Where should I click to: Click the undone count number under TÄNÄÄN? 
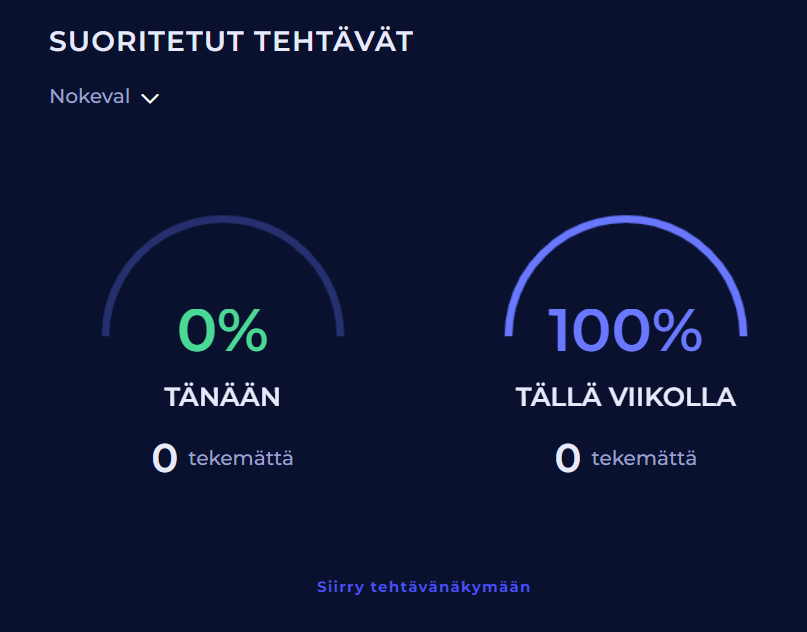pyautogui.click(x=164, y=458)
